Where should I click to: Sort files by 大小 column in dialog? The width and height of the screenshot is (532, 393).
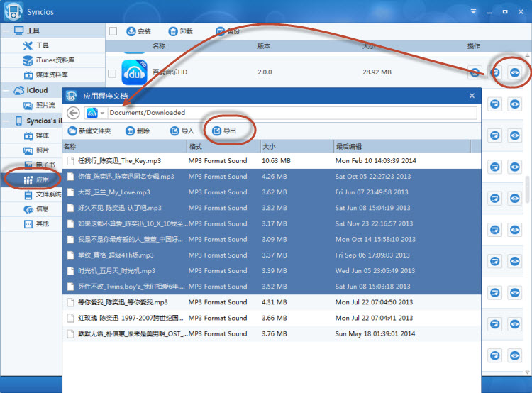[297, 146]
